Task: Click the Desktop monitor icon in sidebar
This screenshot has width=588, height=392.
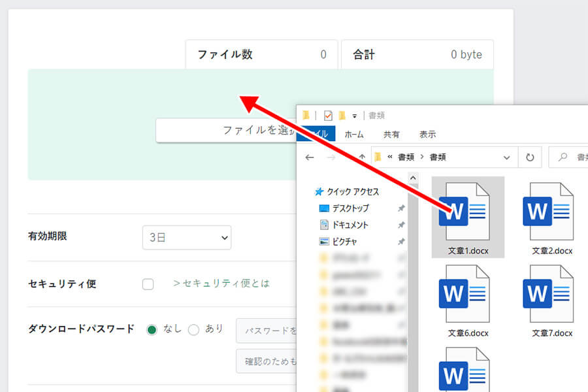Action: (324, 208)
